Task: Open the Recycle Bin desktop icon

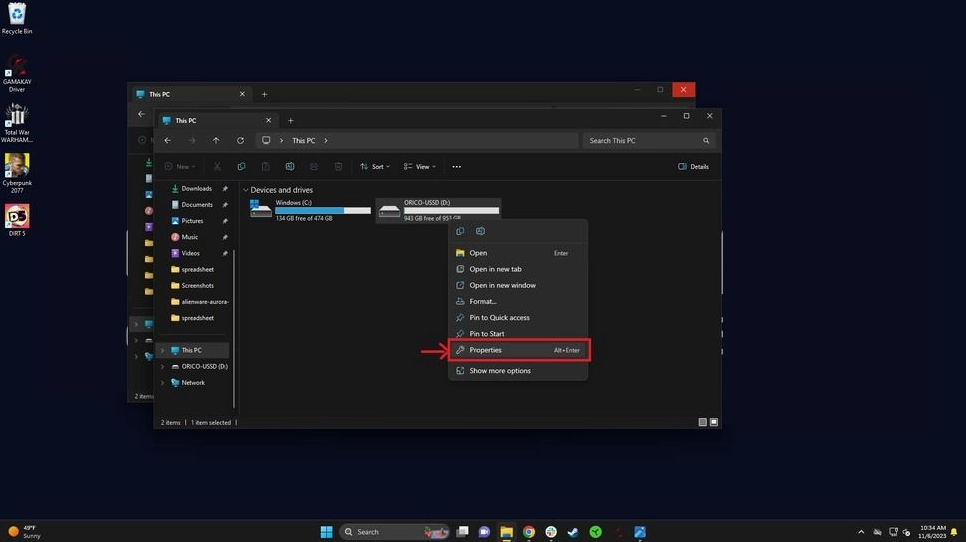Action: (x=17, y=15)
